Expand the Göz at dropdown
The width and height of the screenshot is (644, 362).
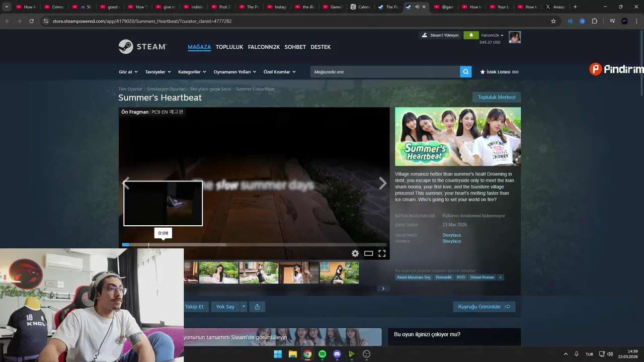click(x=128, y=72)
